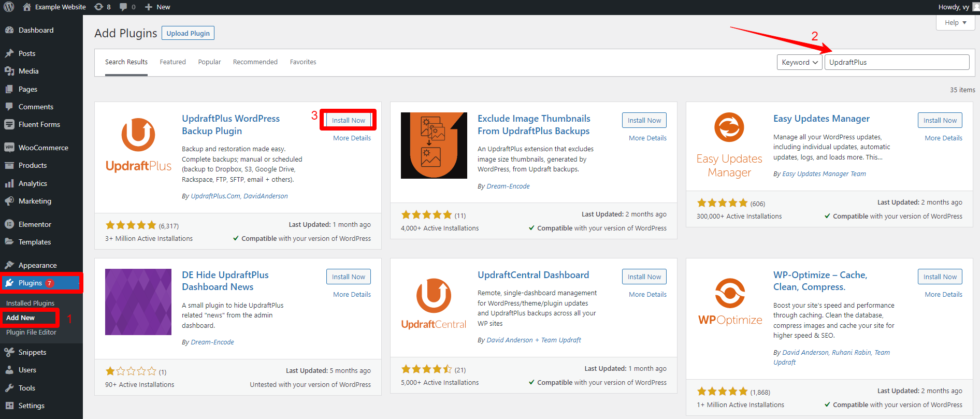This screenshot has height=419, width=980.
Task: Click the Plugins plug icon in sidebar
Action: click(x=9, y=283)
